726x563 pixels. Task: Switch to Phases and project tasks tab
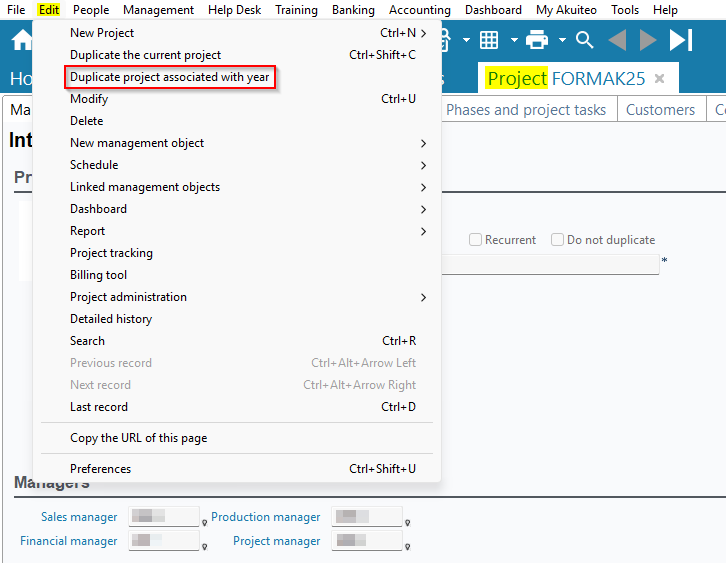pos(526,110)
